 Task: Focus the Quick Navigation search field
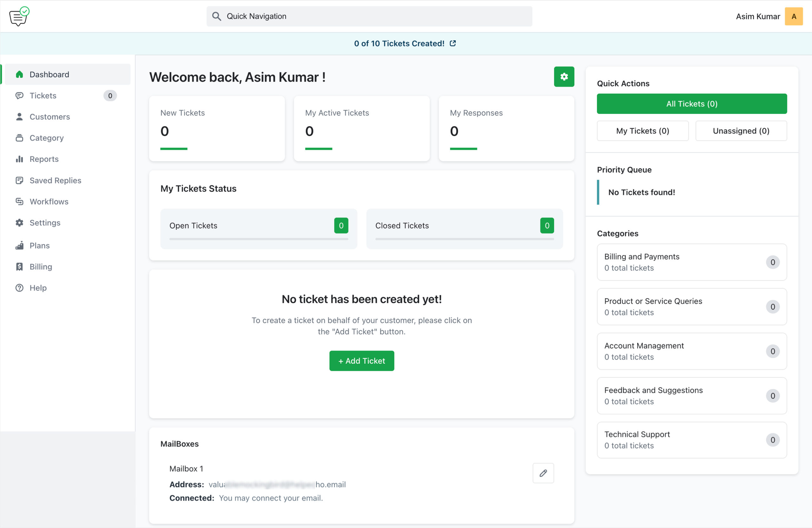(375, 16)
